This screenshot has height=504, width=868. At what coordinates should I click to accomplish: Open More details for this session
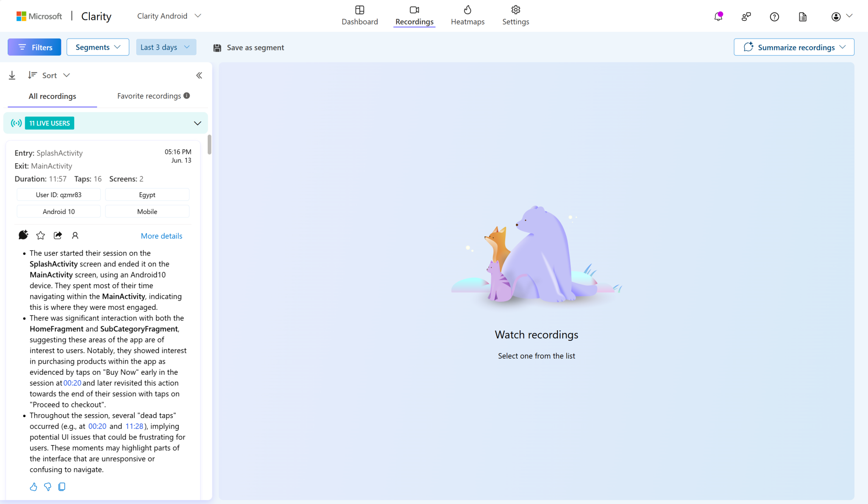click(161, 236)
